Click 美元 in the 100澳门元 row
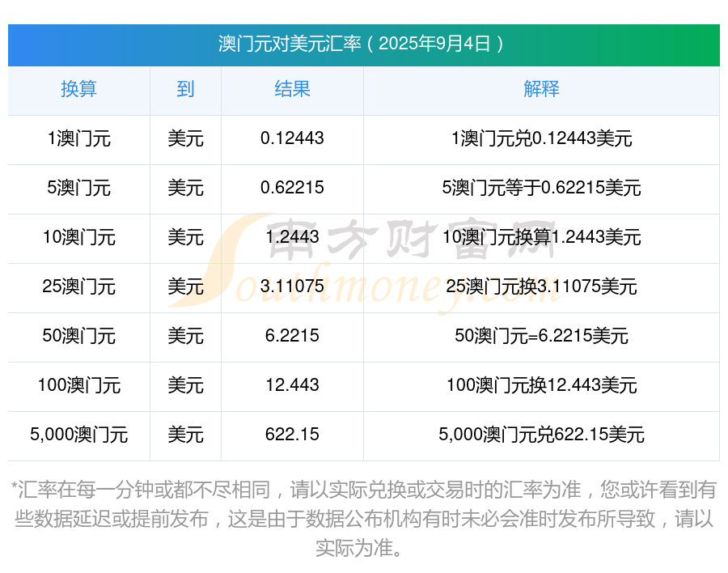 click(185, 385)
